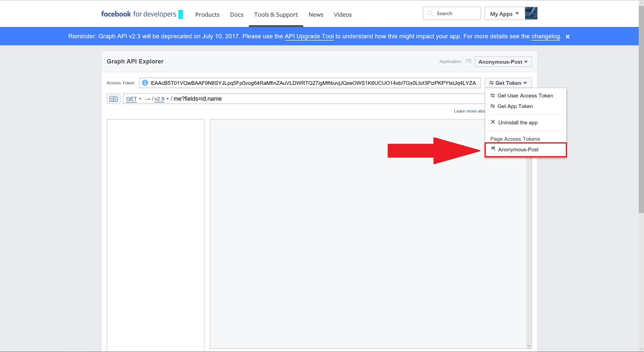Open the API Upgrade Tool link
This screenshot has height=352, width=644.
(x=309, y=36)
